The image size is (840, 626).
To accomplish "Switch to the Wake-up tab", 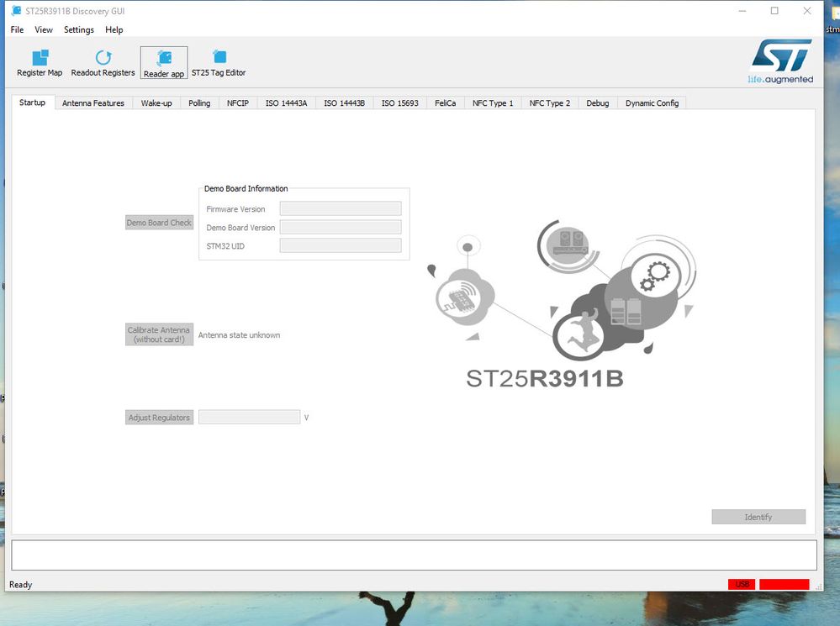I will pyautogui.click(x=156, y=103).
